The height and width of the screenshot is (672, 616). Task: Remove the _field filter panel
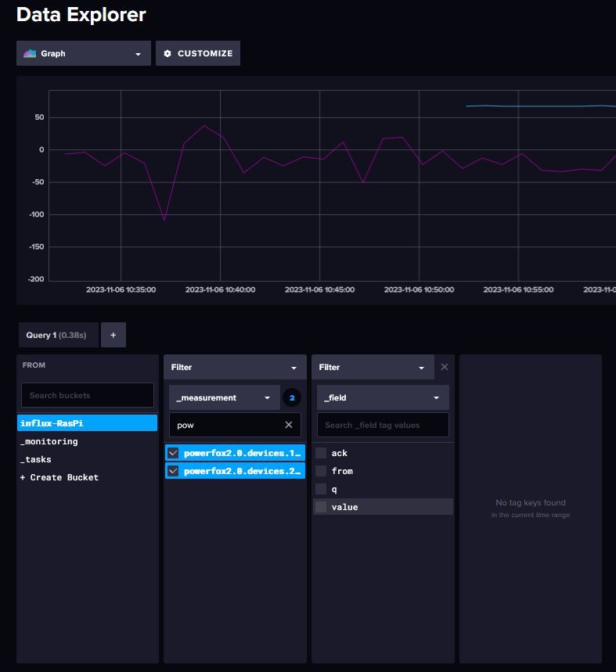(445, 367)
